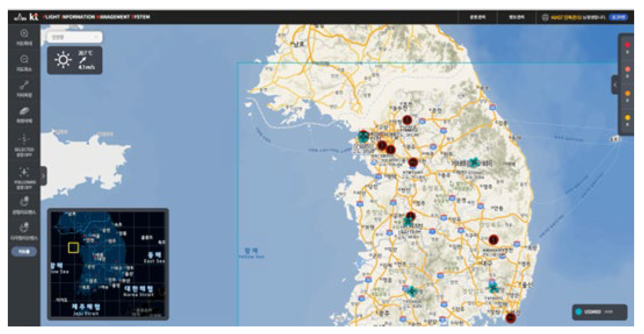Image resolution: width=644 pixels, height=334 pixels.
Task: Click the orange alert level color dot
Action: pos(627,94)
